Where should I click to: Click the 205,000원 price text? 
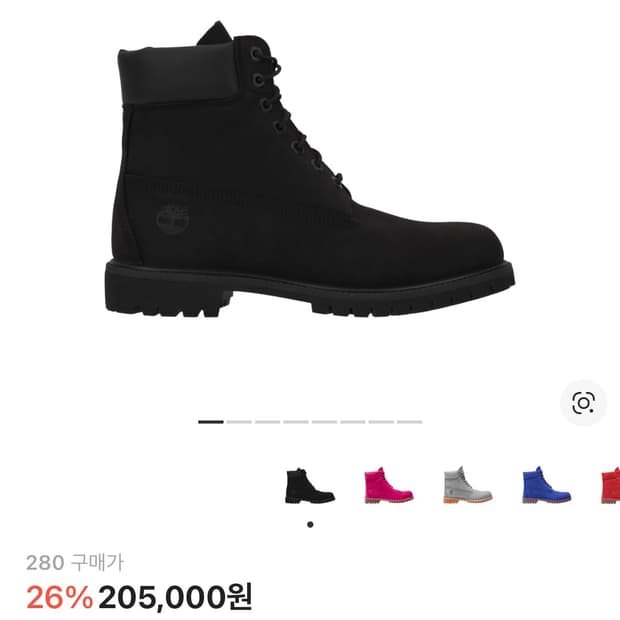pyautogui.click(x=175, y=597)
